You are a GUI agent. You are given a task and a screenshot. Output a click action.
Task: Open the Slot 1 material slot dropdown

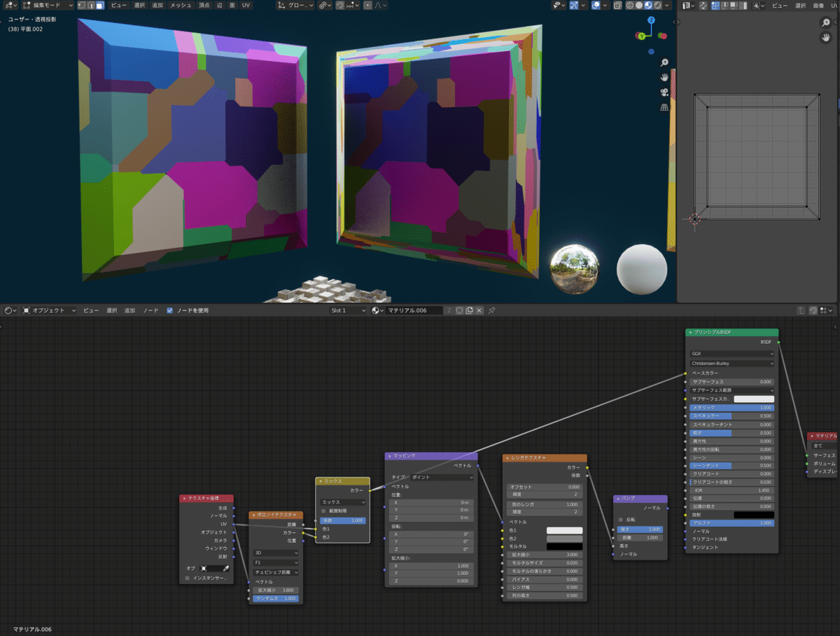point(349,310)
